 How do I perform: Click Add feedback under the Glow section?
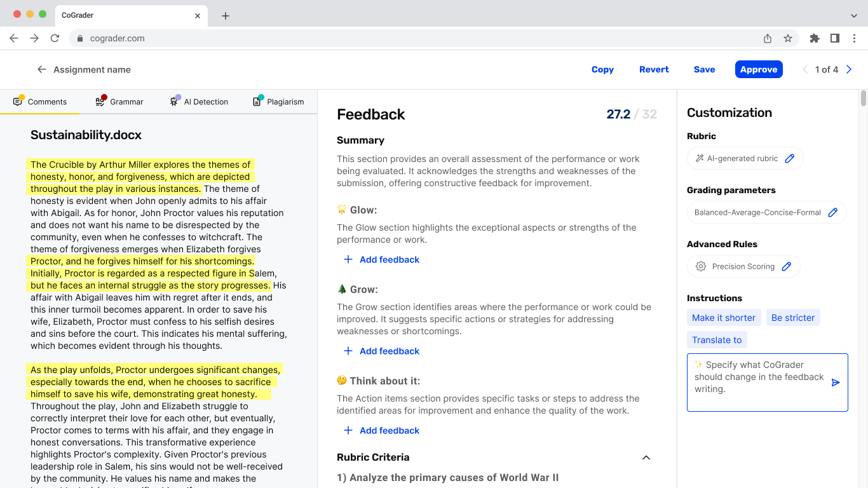pyautogui.click(x=381, y=259)
